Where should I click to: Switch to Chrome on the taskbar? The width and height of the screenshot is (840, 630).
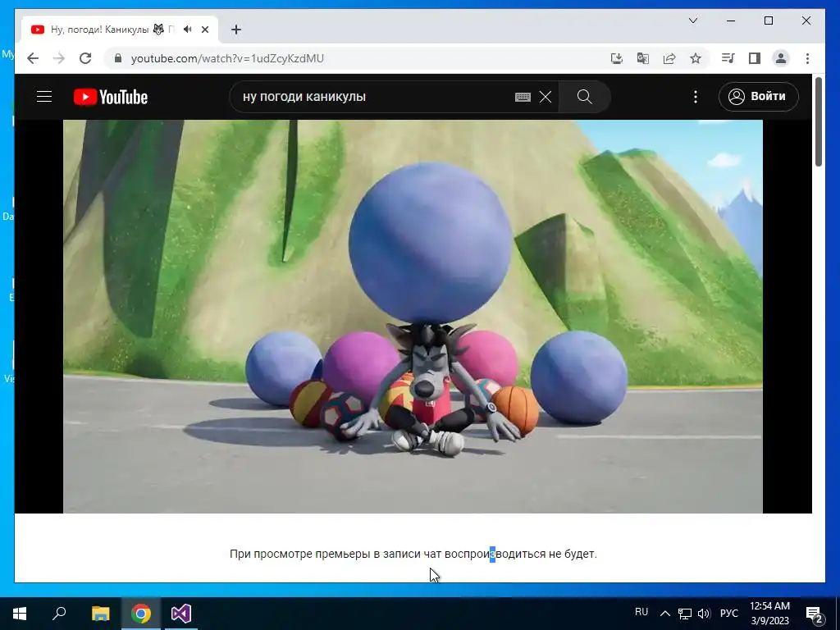click(141, 614)
